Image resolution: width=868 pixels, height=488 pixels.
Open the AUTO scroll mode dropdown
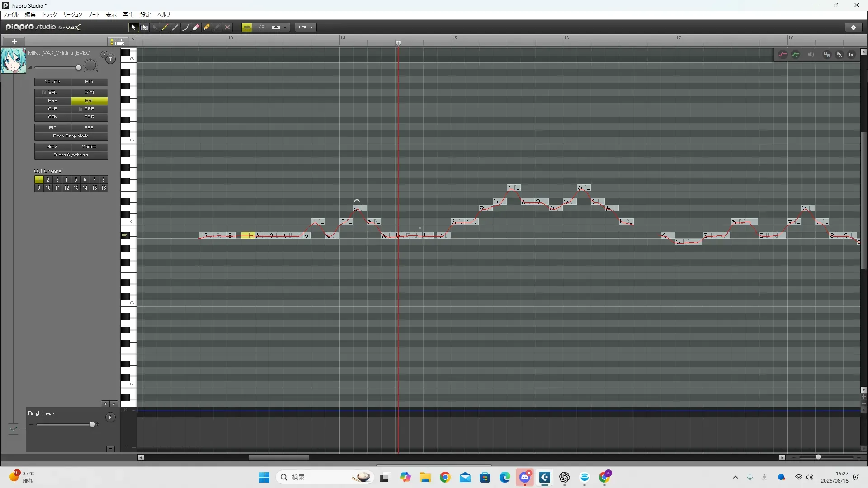point(306,28)
